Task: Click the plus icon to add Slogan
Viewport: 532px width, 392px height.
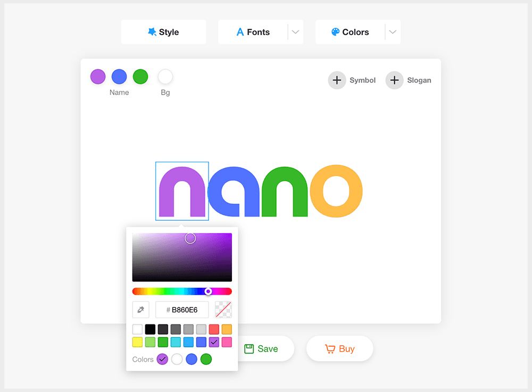Action: point(394,80)
